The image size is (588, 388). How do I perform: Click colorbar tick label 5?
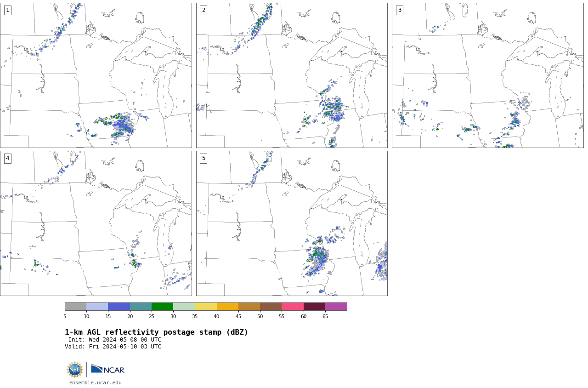[x=65, y=316]
